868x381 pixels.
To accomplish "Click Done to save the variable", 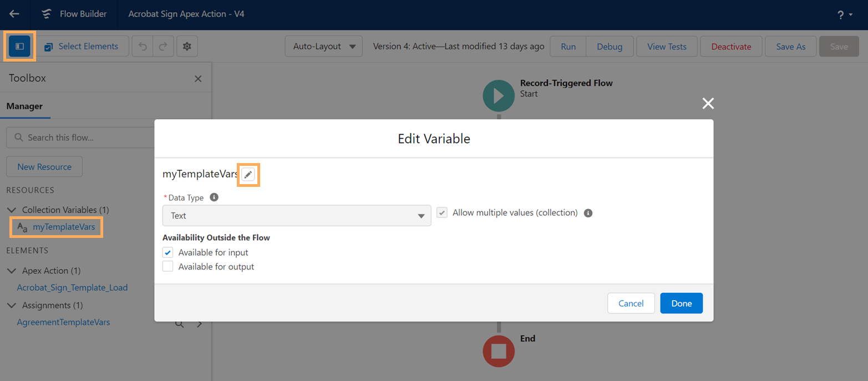I will point(681,303).
